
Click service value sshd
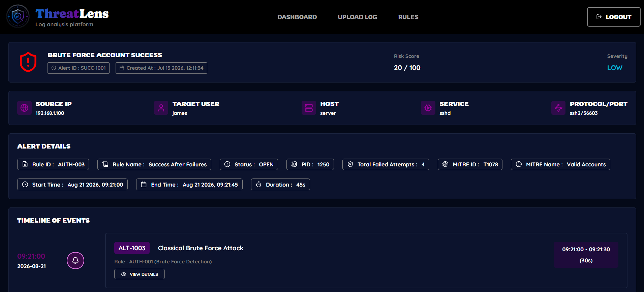click(445, 113)
